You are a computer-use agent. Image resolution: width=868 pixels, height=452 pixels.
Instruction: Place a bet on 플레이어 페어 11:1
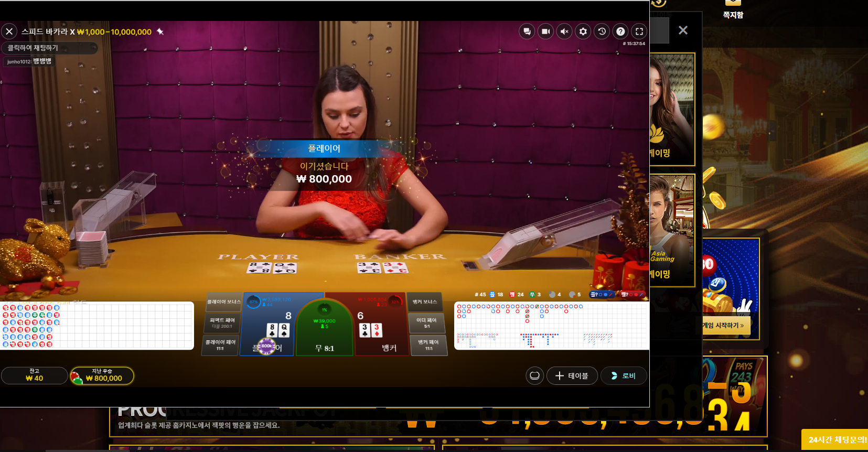click(220, 345)
